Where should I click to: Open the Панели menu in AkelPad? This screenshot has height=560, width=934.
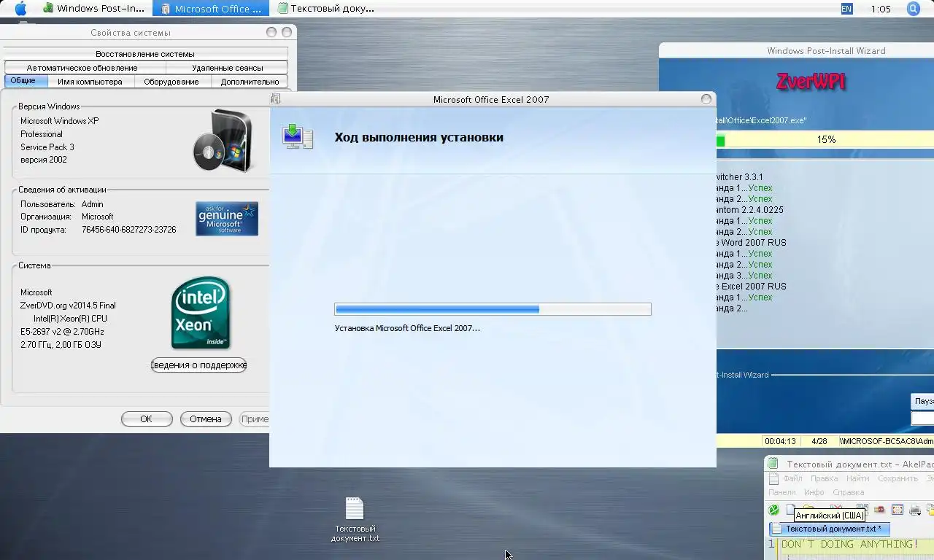(x=781, y=492)
